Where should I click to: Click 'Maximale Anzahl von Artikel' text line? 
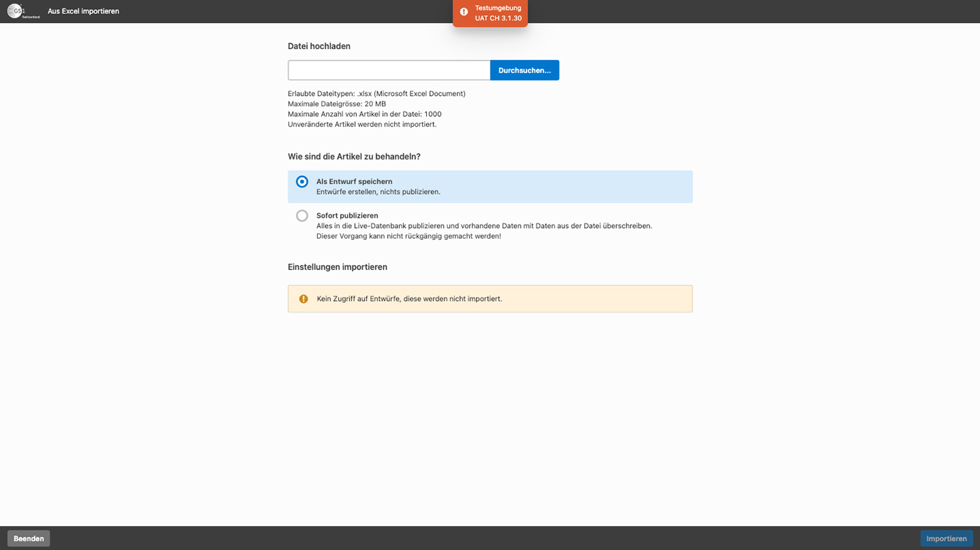[365, 114]
